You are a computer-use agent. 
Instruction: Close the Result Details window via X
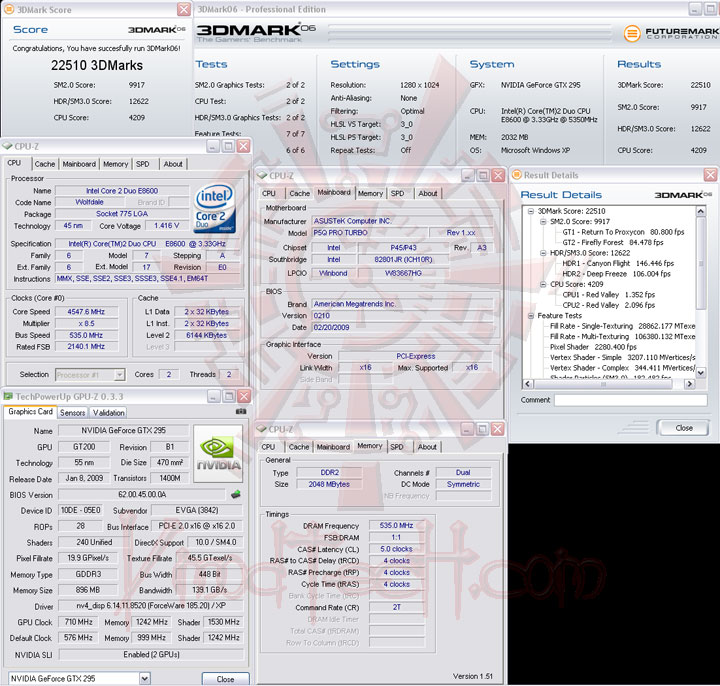point(710,175)
